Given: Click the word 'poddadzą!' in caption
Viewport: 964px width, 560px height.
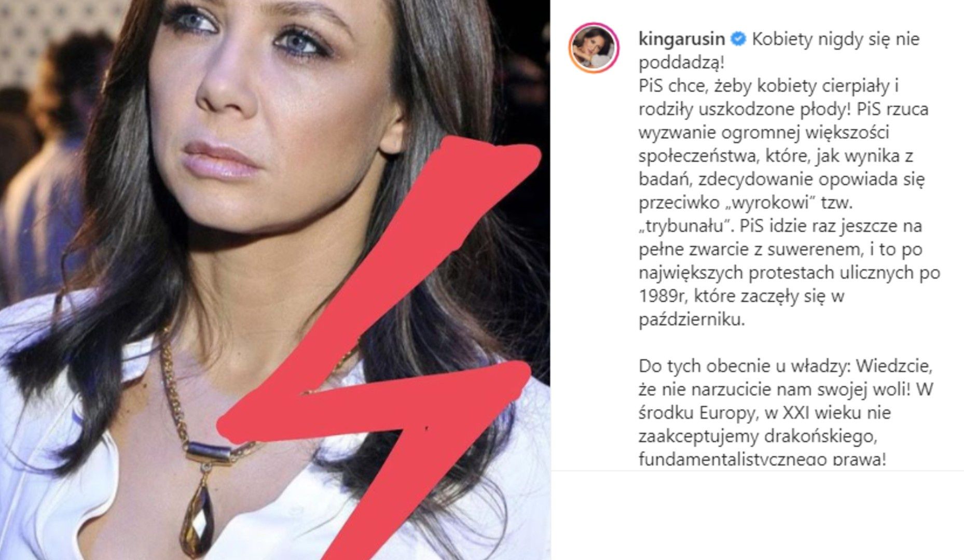Looking at the screenshot, I should (681, 63).
